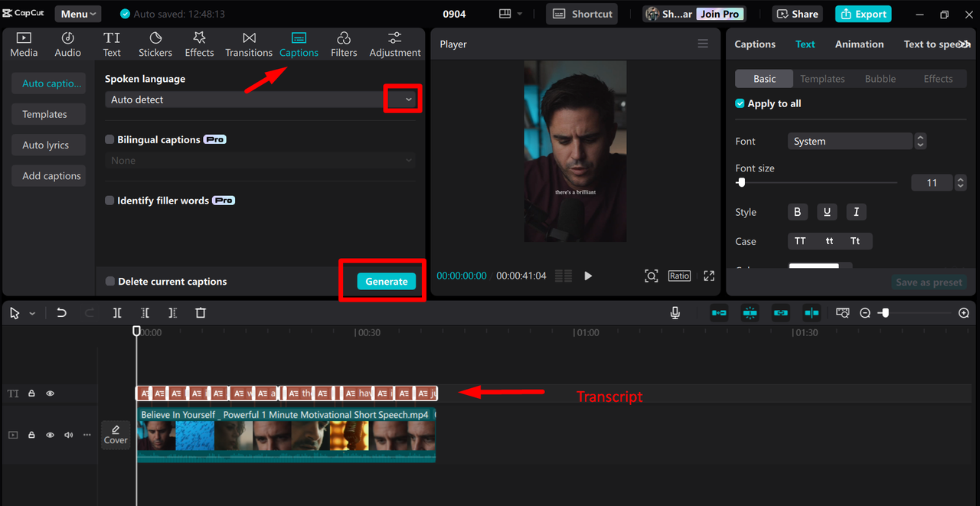Viewport: 980px width, 506px height.
Task: Switch to the Captions tab in right panel
Action: pyautogui.click(x=755, y=44)
